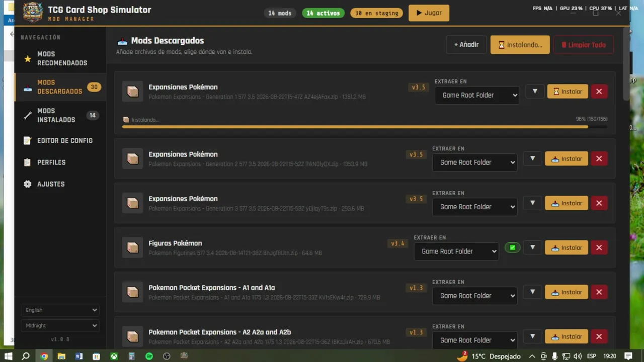Image resolution: width=644 pixels, height=362 pixels.
Task: Open the Extraer En dropdown for Figuras Pokémon
Action: click(456, 251)
